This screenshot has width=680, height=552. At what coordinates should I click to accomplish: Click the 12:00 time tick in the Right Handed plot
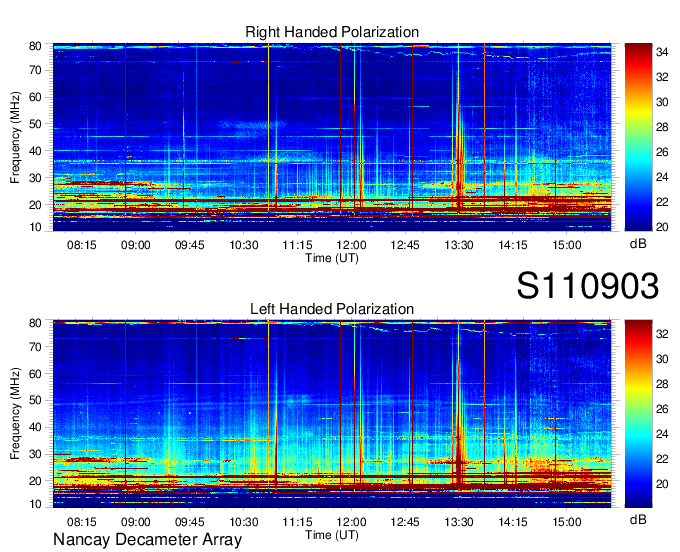(x=351, y=245)
